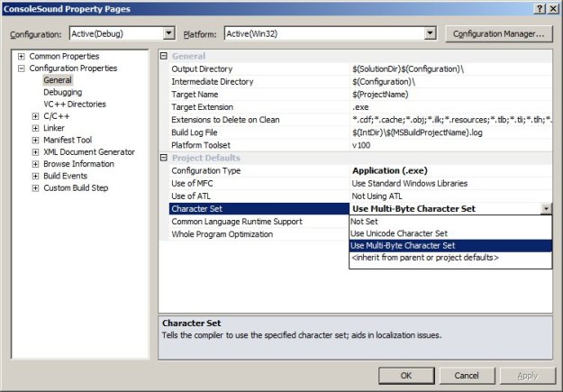Collapse the Configuration Properties tree node
The image size is (563, 392).
tap(22, 68)
